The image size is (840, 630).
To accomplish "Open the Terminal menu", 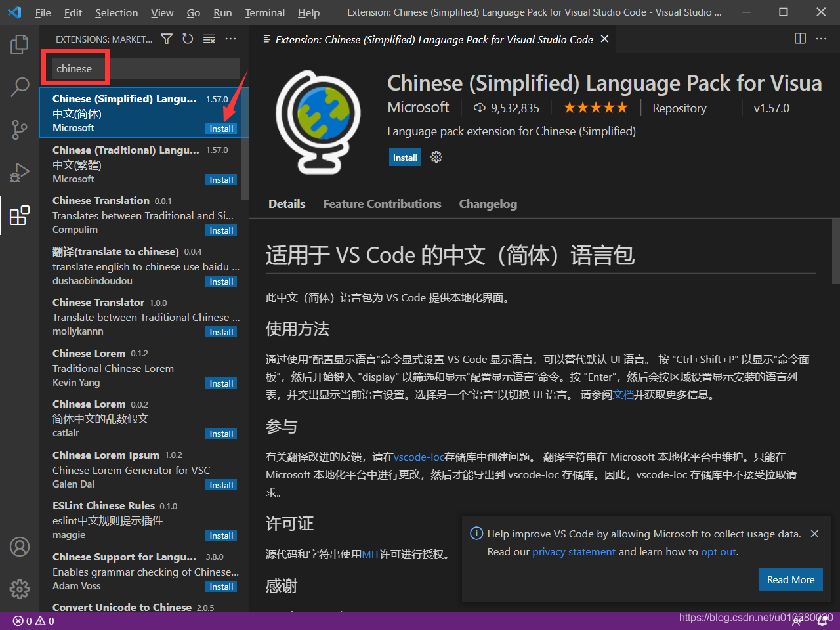I will [x=264, y=12].
